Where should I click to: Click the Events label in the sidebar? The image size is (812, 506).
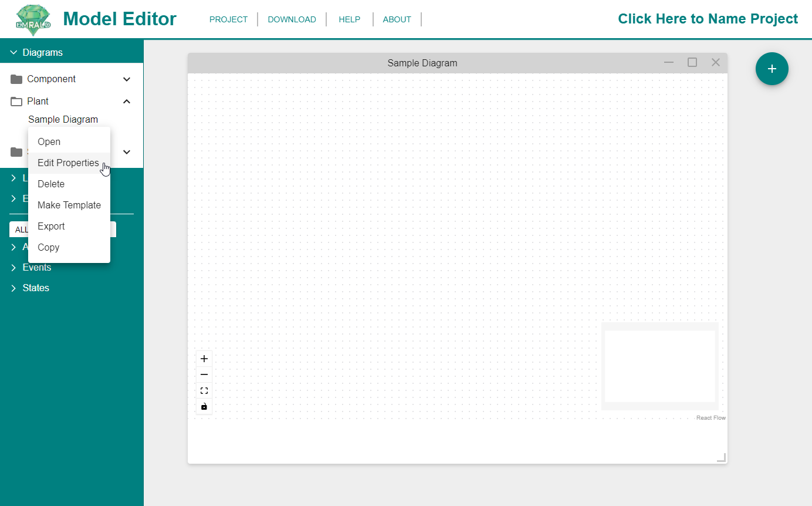[x=36, y=267]
